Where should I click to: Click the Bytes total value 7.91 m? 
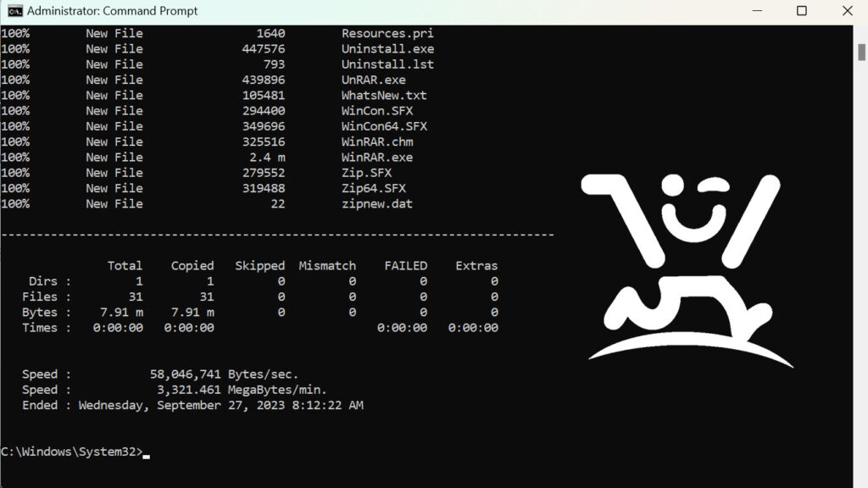click(x=121, y=312)
